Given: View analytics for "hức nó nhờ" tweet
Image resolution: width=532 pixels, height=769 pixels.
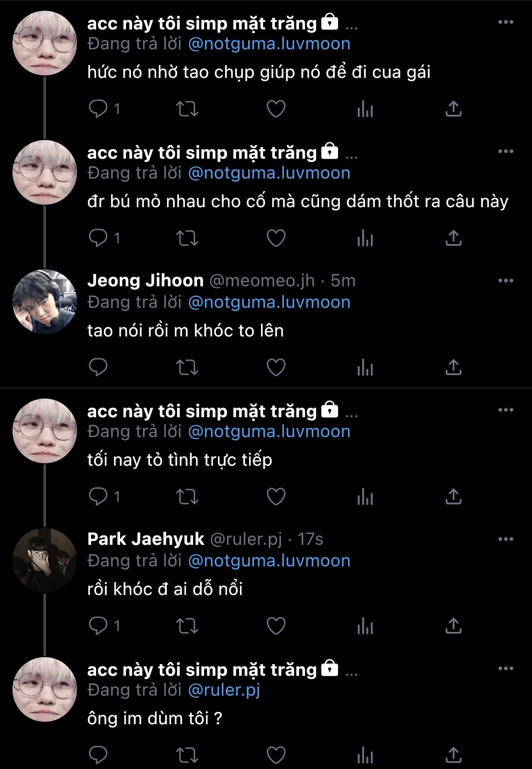Looking at the screenshot, I should point(365,109).
